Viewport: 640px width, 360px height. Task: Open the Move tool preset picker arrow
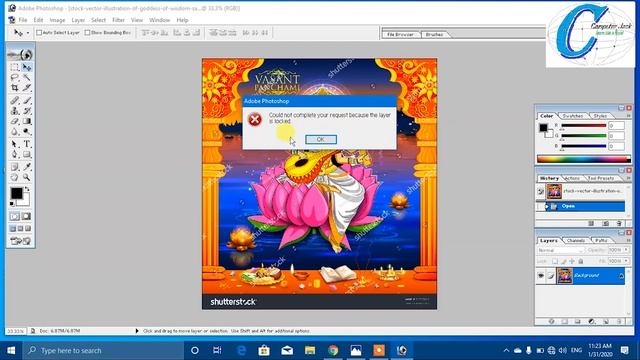(28, 33)
